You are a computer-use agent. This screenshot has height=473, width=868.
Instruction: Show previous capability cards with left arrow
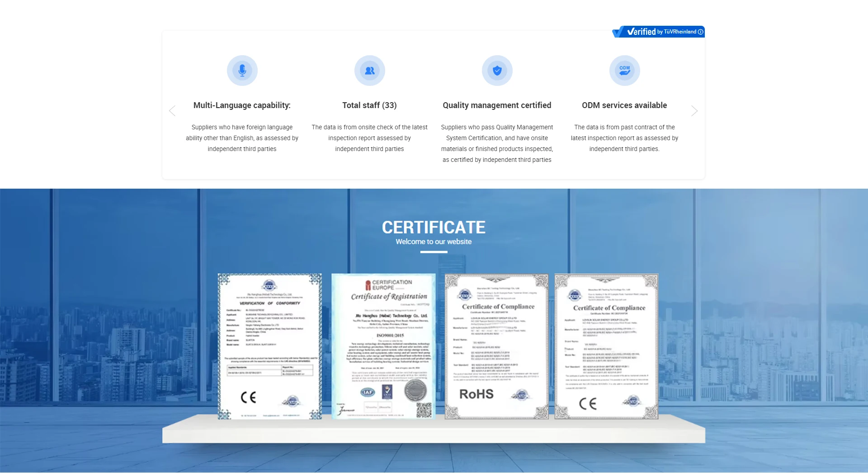point(172,111)
